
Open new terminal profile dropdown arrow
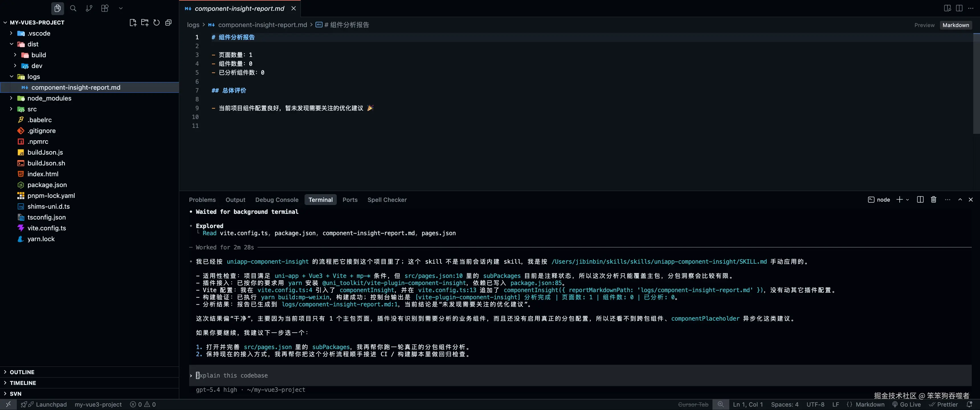(908, 200)
